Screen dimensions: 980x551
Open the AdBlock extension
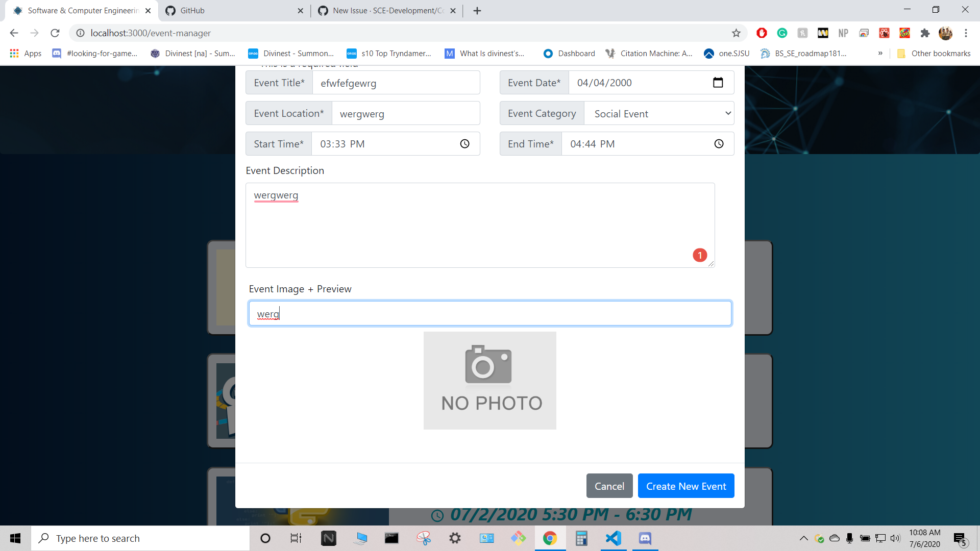(762, 33)
